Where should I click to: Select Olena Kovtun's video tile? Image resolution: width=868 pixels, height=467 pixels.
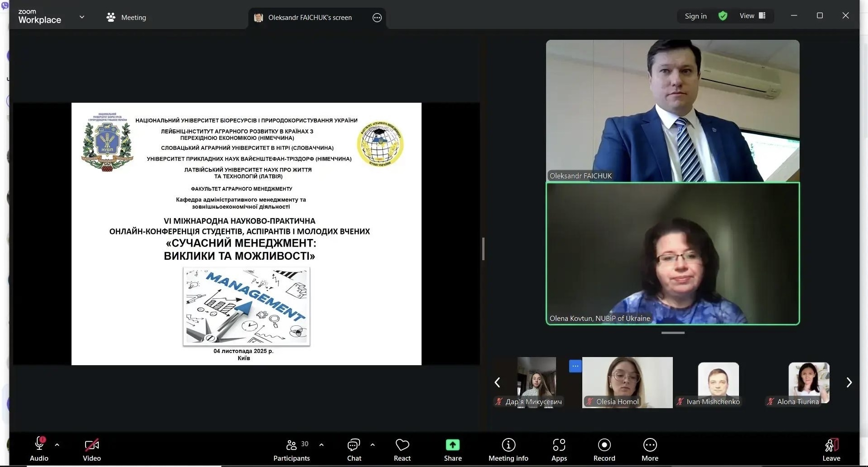(x=673, y=253)
